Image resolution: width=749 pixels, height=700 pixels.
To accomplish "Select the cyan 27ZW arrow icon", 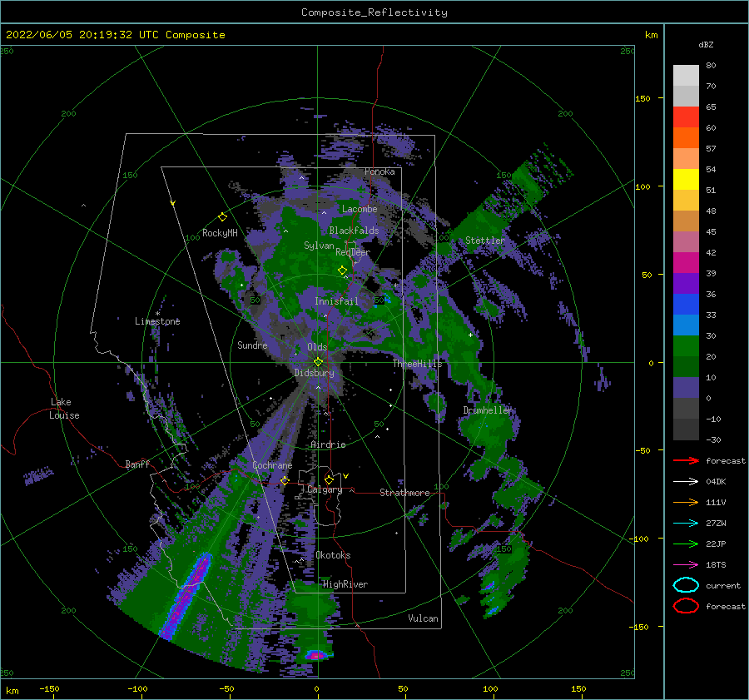I will [x=686, y=524].
